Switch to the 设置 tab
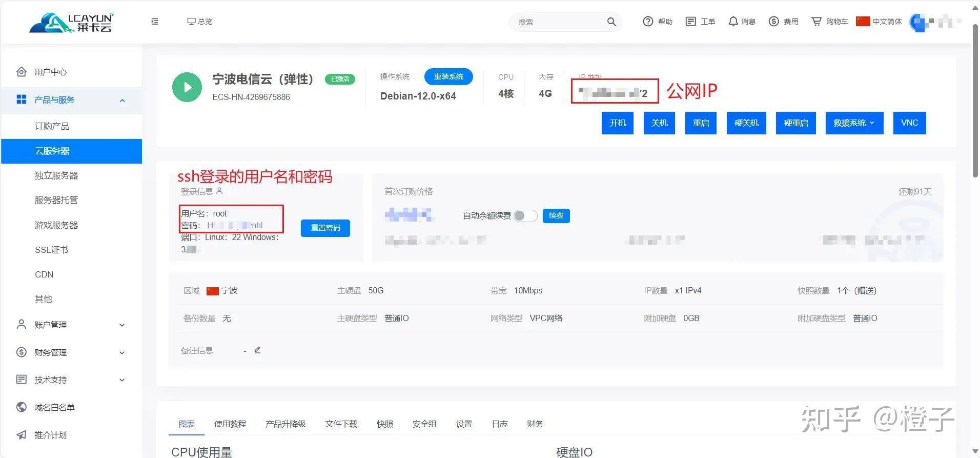 point(464,424)
